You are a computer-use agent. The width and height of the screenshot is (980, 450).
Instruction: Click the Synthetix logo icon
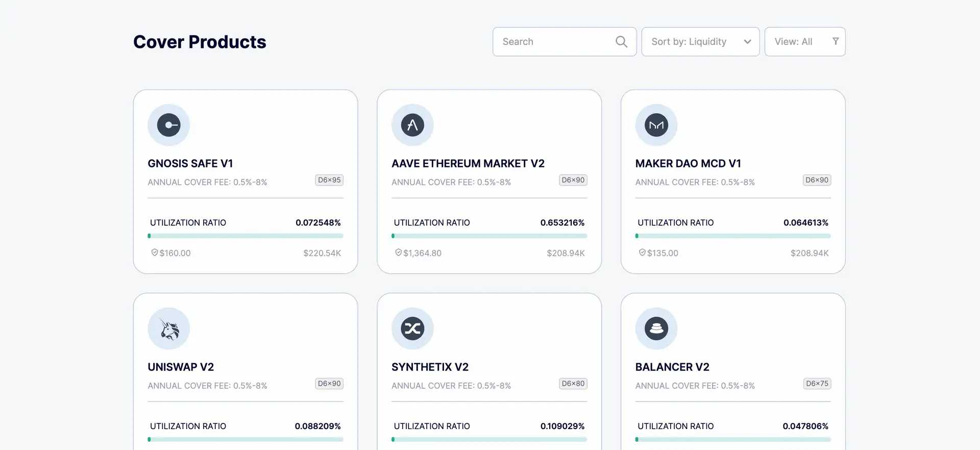[x=412, y=328]
